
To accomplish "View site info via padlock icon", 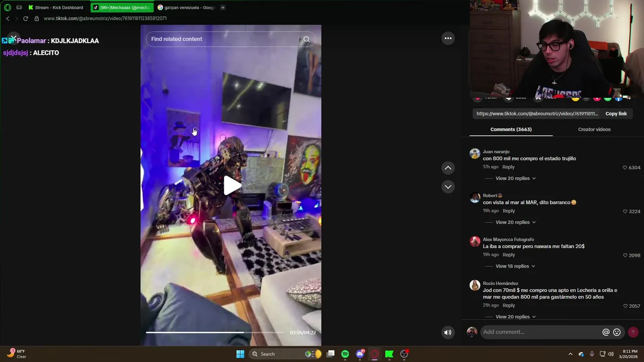I will [36, 19].
